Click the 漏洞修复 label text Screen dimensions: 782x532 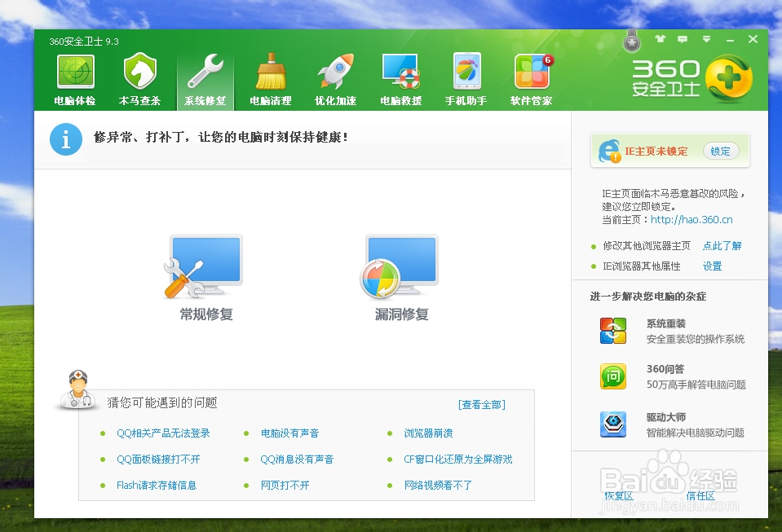[401, 314]
